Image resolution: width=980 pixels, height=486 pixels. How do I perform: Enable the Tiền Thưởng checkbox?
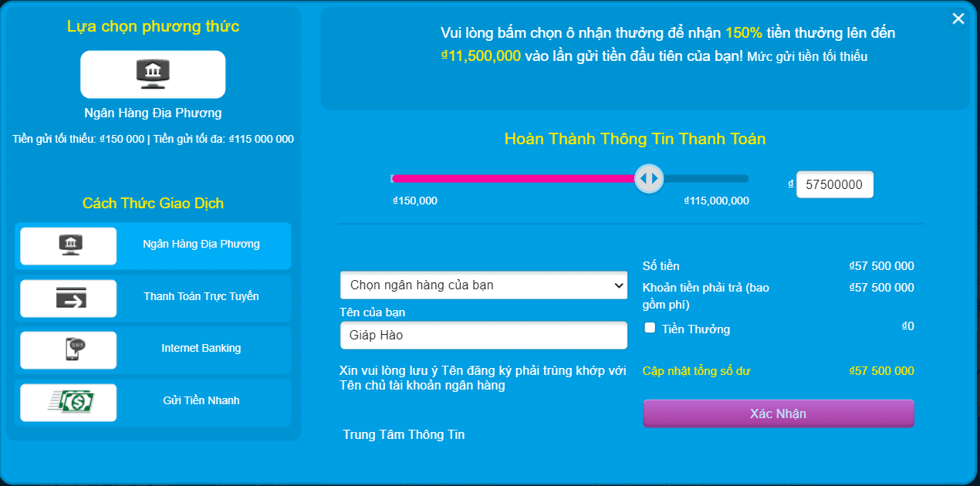650,328
